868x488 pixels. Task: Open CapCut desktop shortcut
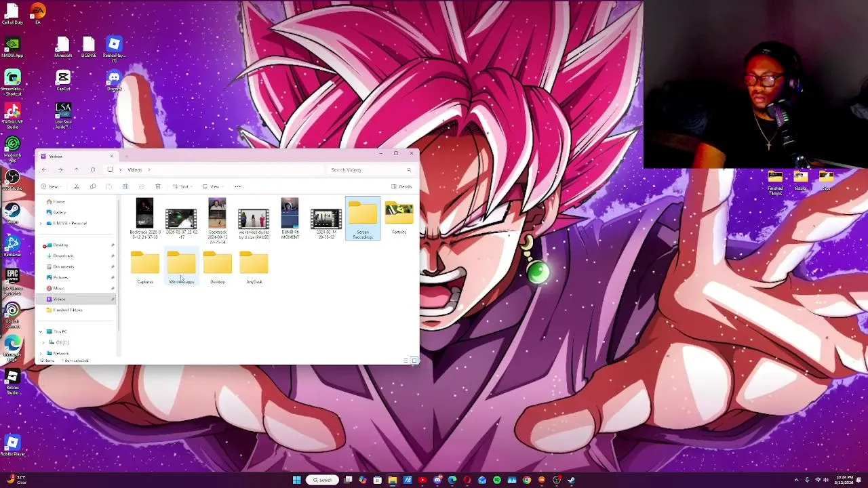[63, 81]
